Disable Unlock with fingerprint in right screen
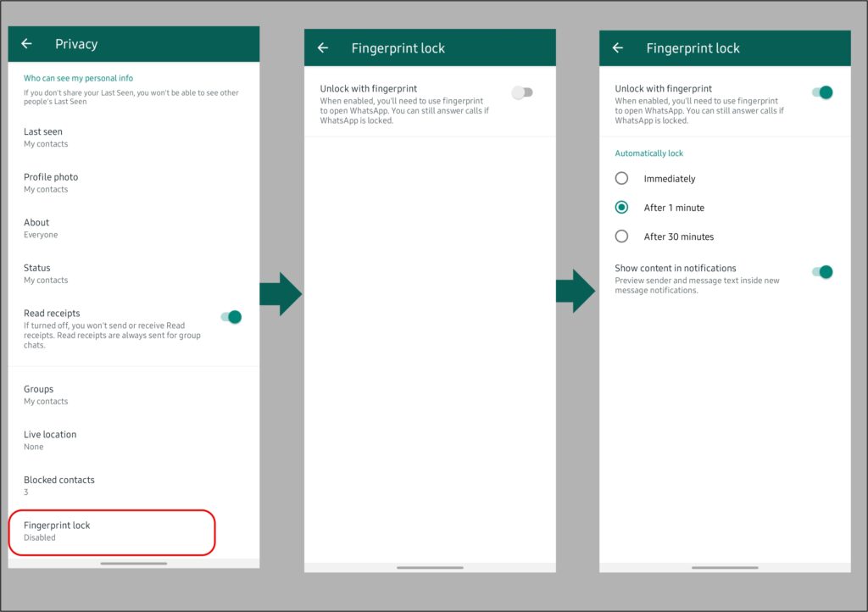868x612 pixels. 821,92
